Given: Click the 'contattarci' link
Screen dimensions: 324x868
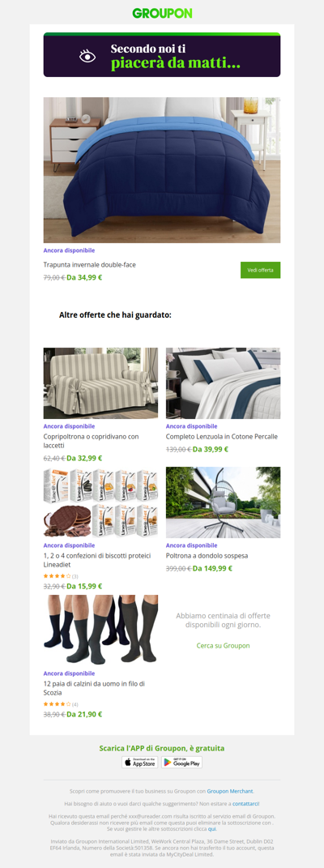Looking at the screenshot, I should tap(245, 803).
